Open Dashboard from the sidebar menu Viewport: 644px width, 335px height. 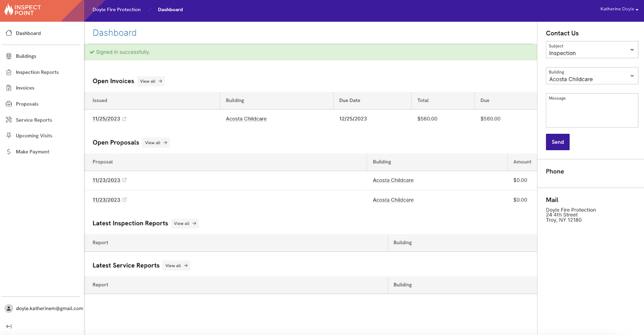pos(28,33)
